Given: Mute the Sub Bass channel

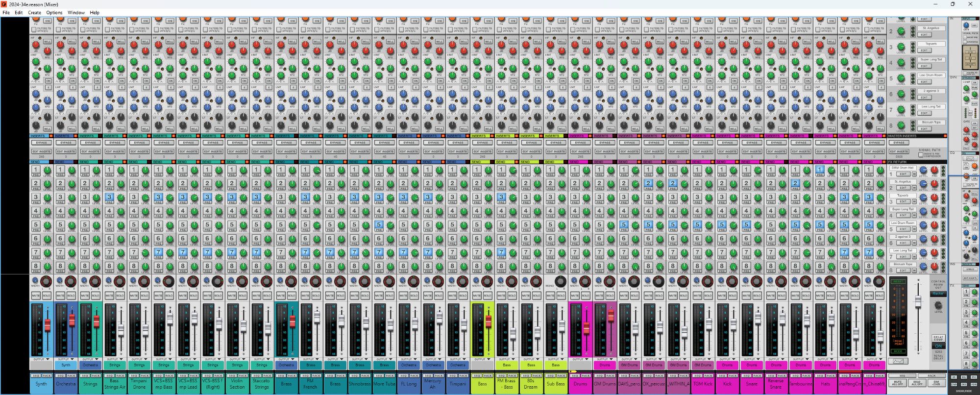Looking at the screenshot, I should click(550, 296).
